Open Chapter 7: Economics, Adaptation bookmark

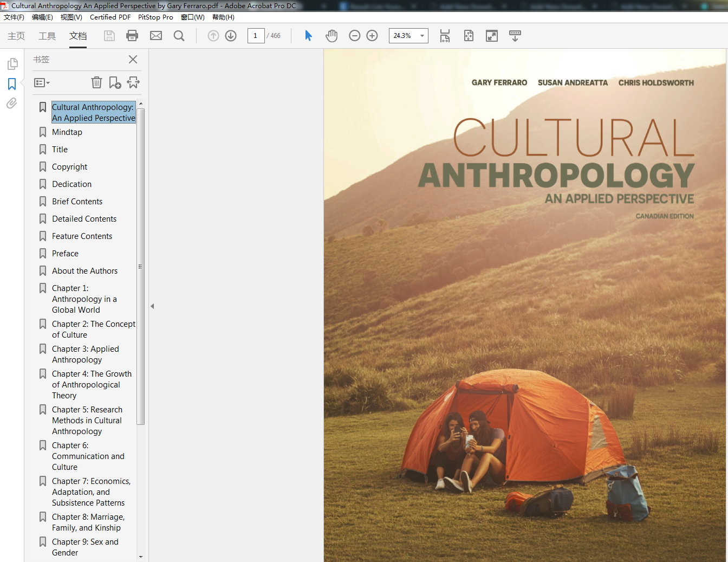point(91,492)
